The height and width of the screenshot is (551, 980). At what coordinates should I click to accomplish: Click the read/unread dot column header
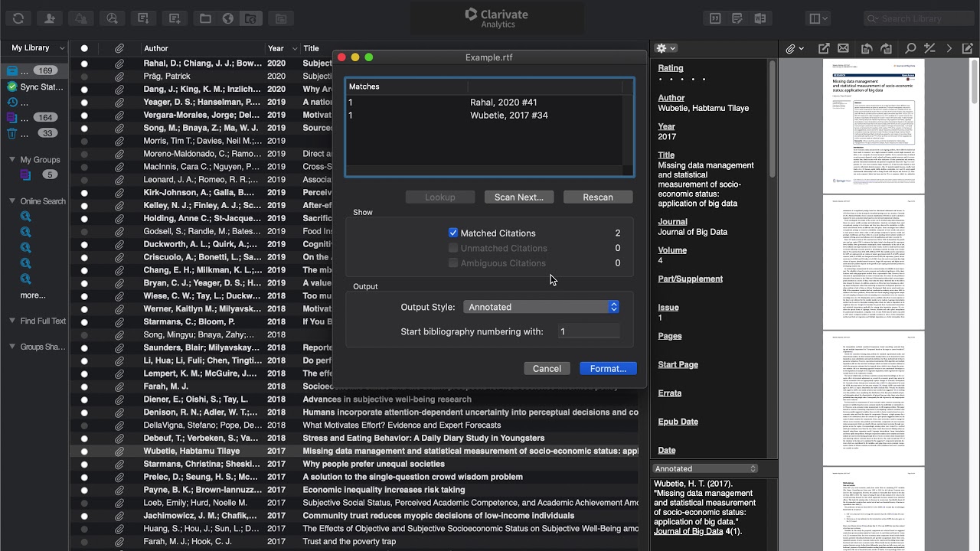coord(84,48)
